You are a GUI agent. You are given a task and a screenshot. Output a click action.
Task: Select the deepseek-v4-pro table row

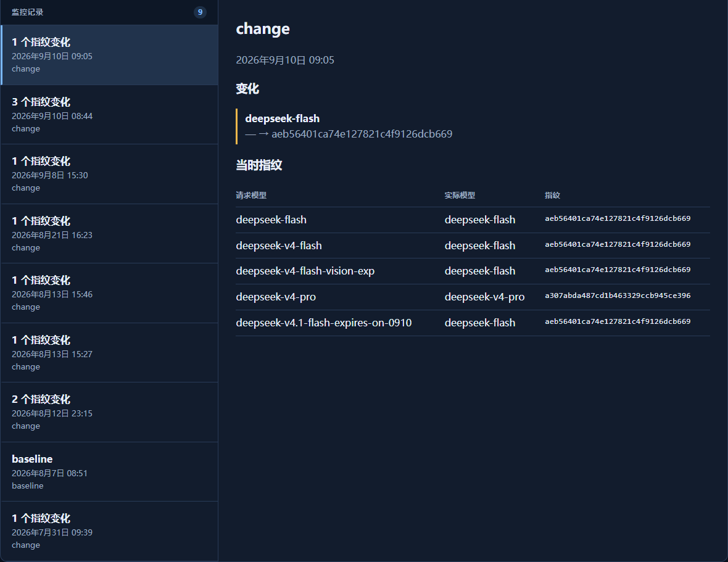(x=473, y=297)
